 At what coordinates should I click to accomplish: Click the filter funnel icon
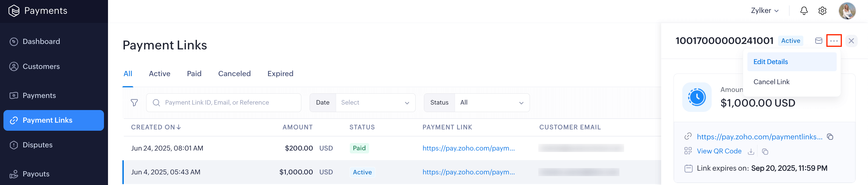134,103
